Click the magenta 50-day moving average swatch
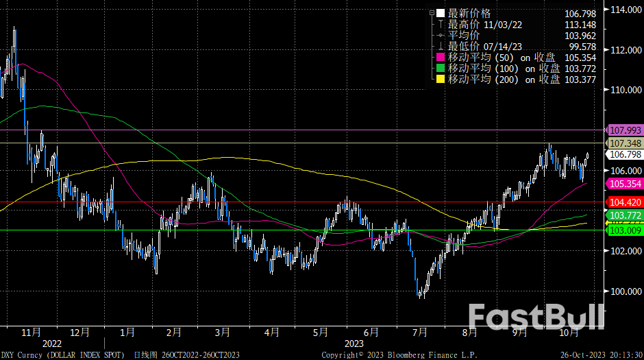Image resolution: width=644 pixels, height=360 pixels. click(x=441, y=58)
